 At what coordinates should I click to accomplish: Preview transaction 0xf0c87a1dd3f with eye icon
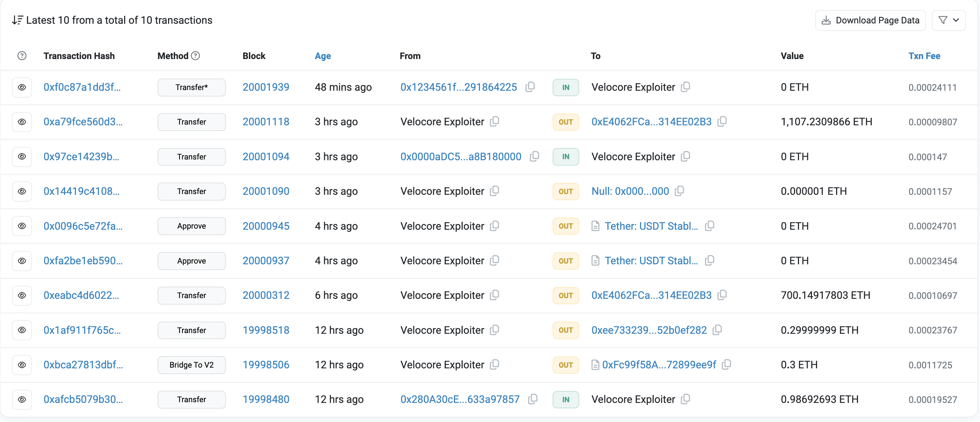point(22,87)
